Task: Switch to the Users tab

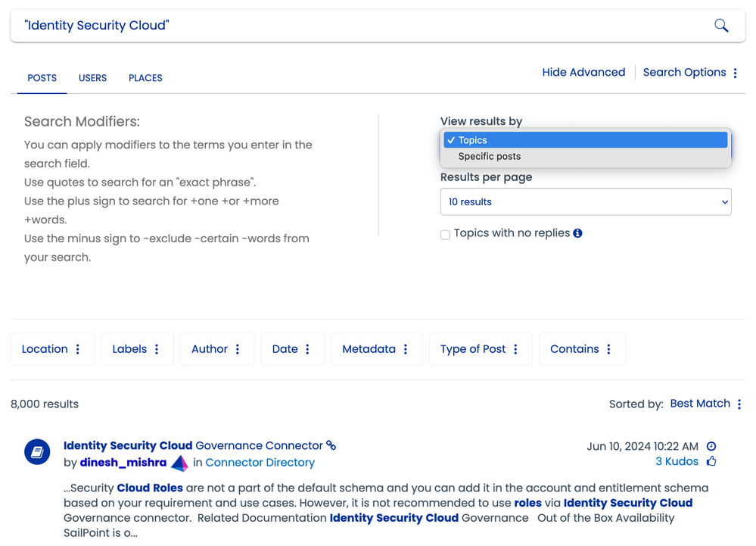Action: 92,78
